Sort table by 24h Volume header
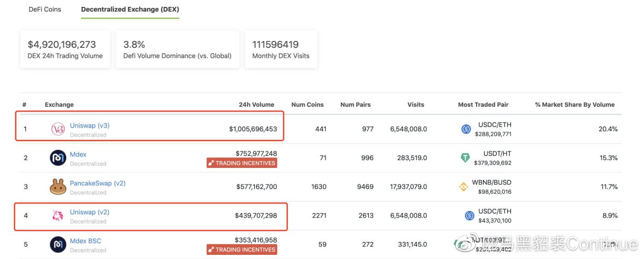This screenshot has width=644, height=259. tap(256, 104)
